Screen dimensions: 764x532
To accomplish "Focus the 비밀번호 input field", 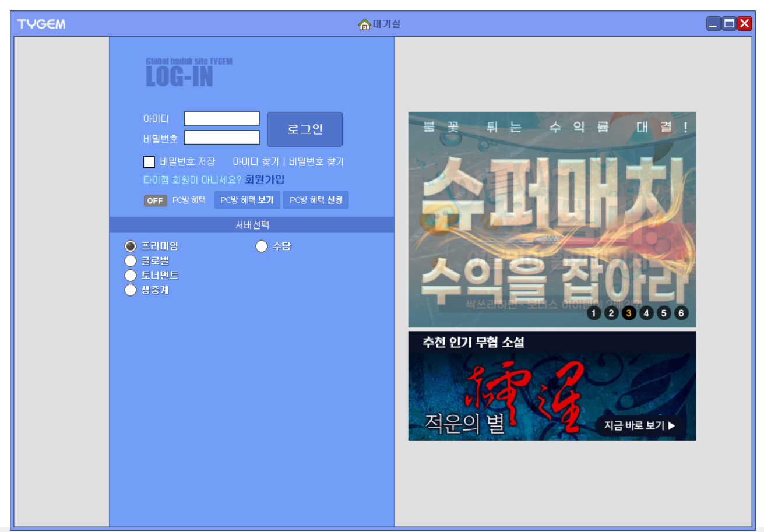I will (x=222, y=138).
